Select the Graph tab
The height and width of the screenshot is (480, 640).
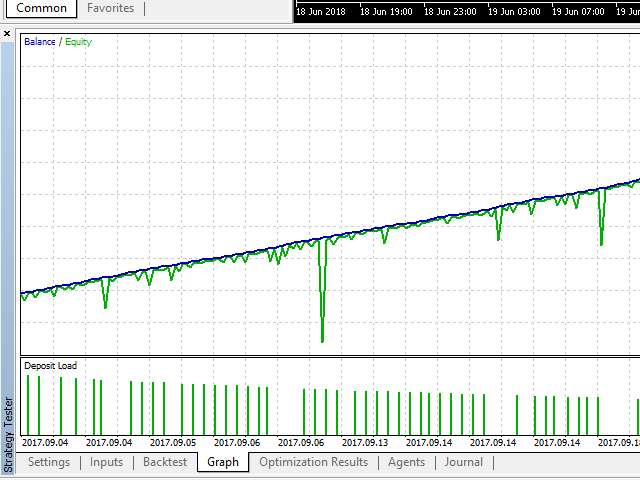(223, 462)
